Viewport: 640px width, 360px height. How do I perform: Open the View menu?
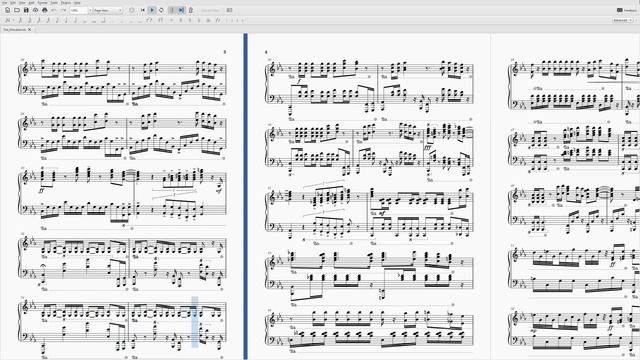click(22, 3)
